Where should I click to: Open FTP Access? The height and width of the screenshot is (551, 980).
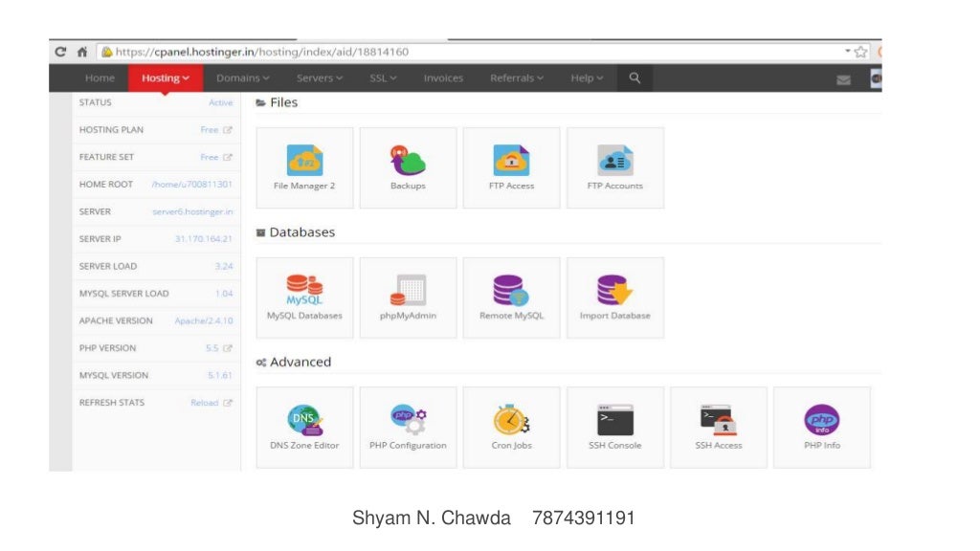point(511,167)
